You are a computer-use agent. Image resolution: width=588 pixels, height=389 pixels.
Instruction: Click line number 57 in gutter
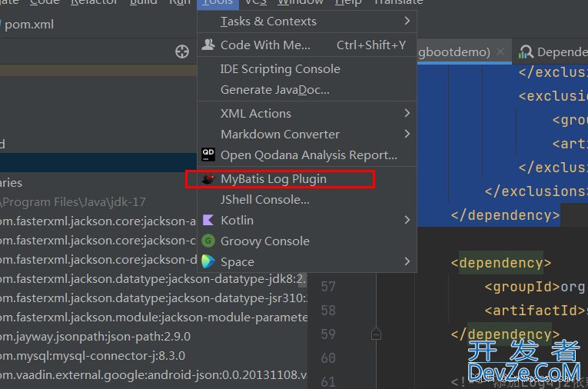coord(328,287)
